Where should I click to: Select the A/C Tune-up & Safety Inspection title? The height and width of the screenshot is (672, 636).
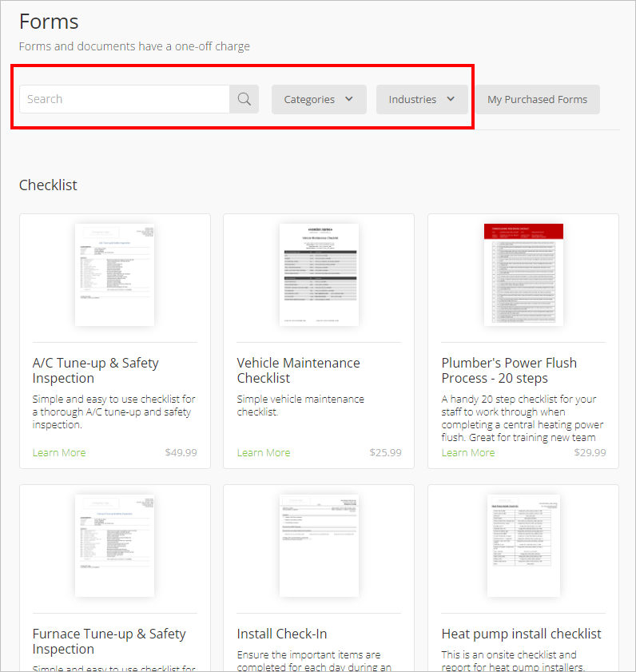pos(96,370)
